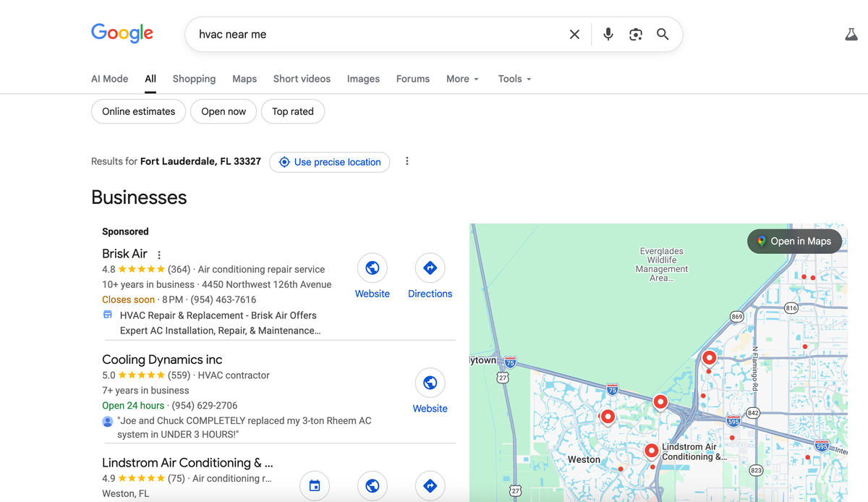Switch to the Images tab
Screen dimensions: 868x502
point(363,79)
